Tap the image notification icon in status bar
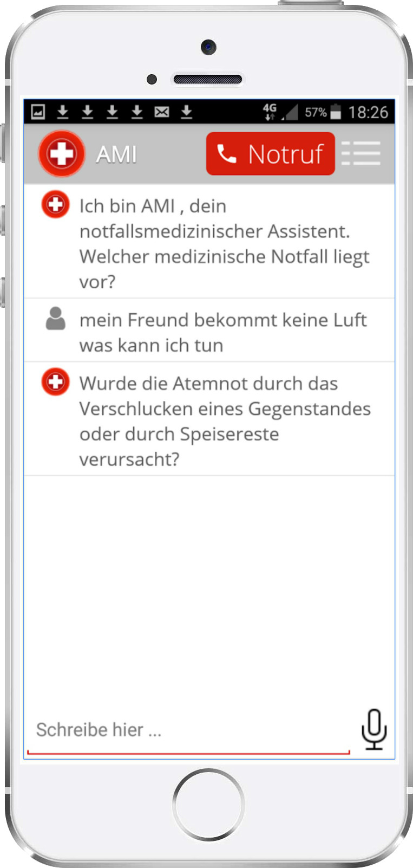Image resolution: width=413 pixels, height=868 pixels. 38,112
